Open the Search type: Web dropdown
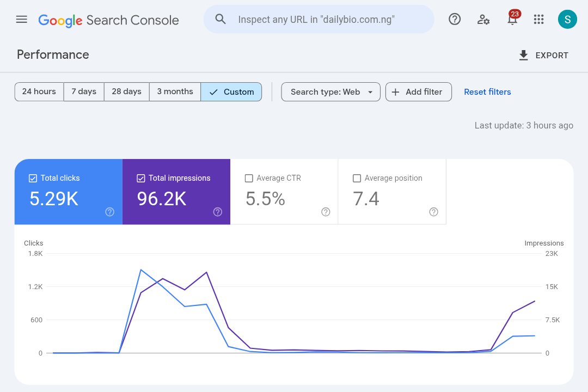Screen dimensions: 588x392 331,92
